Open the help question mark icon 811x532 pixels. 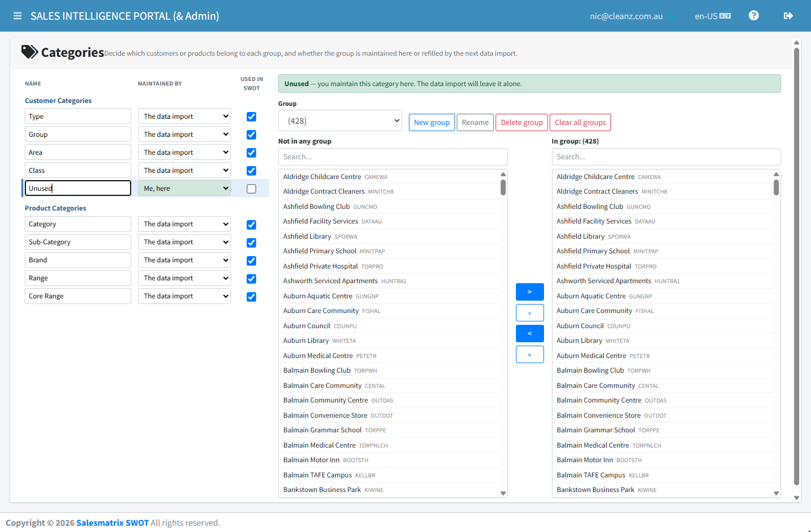(754, 16)
